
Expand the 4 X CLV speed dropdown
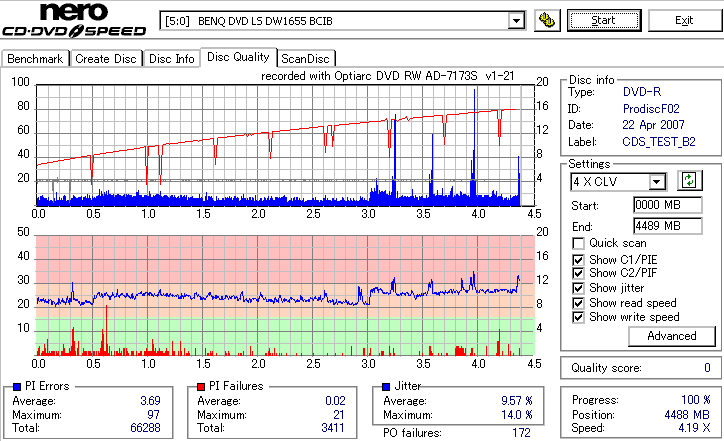(656, 182)
